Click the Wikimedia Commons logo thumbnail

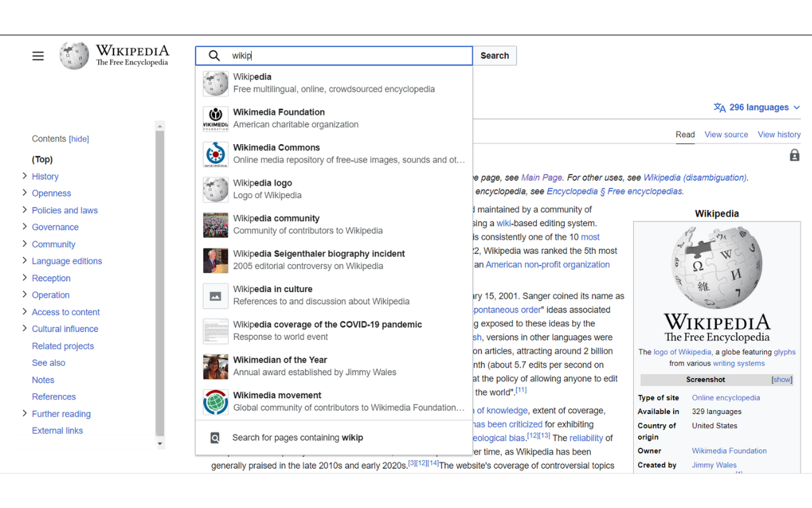(216, 154)
